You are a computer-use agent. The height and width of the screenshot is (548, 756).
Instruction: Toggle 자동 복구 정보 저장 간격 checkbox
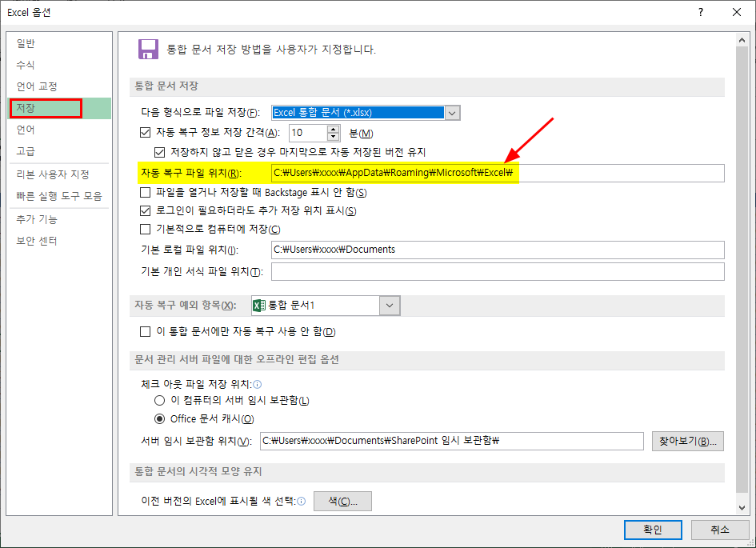[145, 132]
